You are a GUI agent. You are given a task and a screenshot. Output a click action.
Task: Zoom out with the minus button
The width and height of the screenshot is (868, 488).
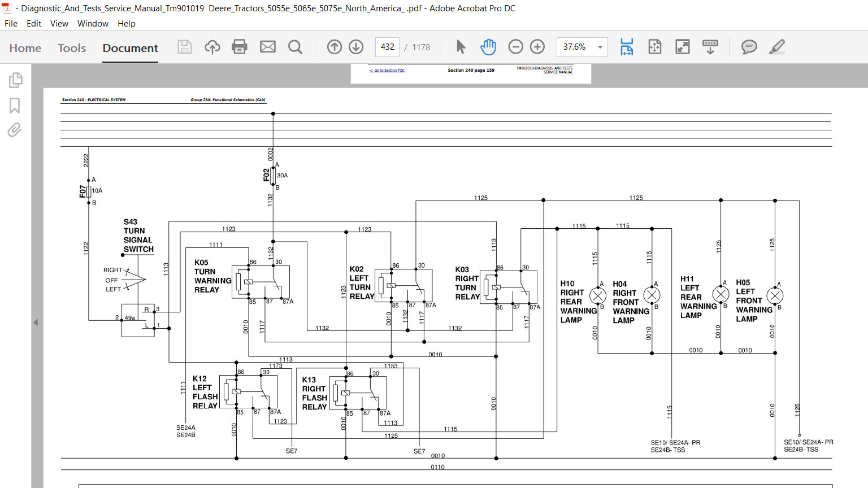(x=516, y=47)
